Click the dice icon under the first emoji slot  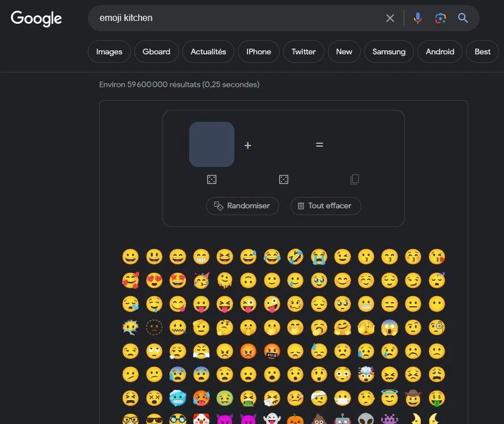click(211, 179)
